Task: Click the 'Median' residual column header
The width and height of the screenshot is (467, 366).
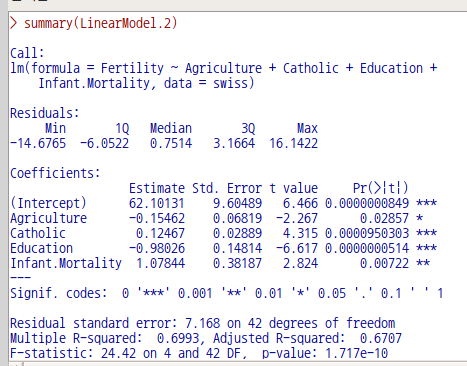Action: [171, 128]
